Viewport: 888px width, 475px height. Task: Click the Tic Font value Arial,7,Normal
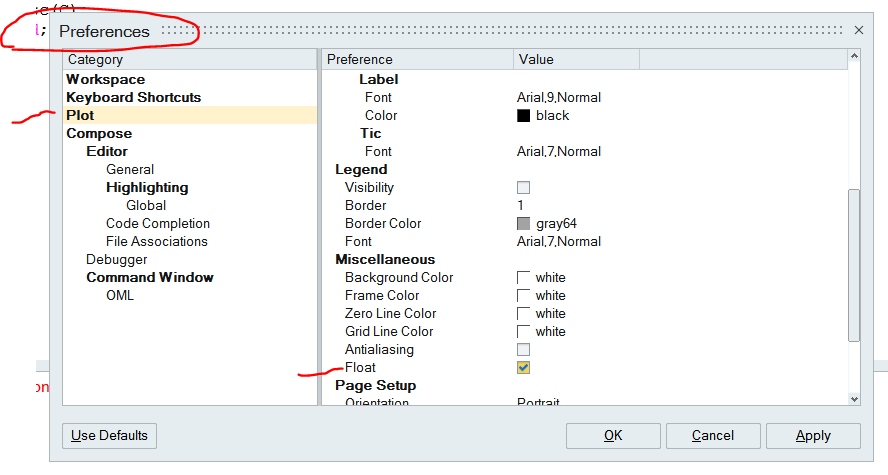tap(559, 151)
